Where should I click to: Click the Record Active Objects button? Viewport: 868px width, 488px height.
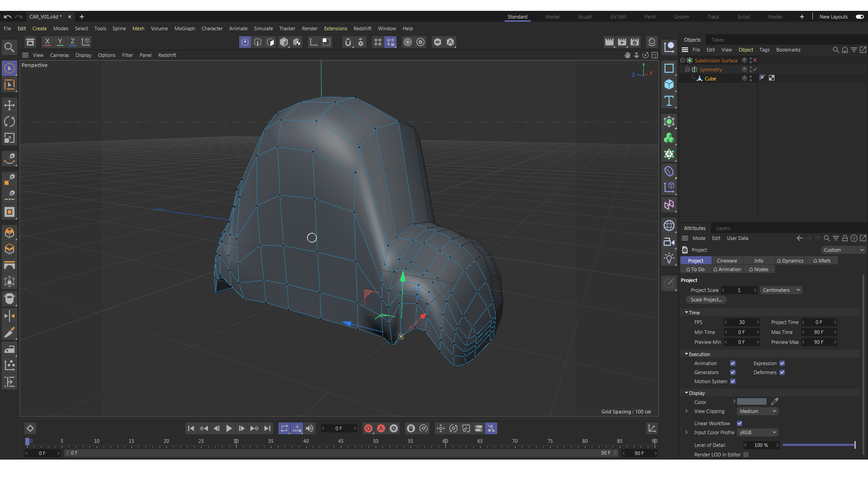click(x=368, y=428)
